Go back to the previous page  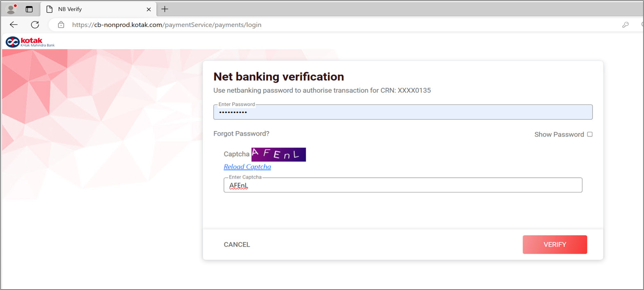14,25
